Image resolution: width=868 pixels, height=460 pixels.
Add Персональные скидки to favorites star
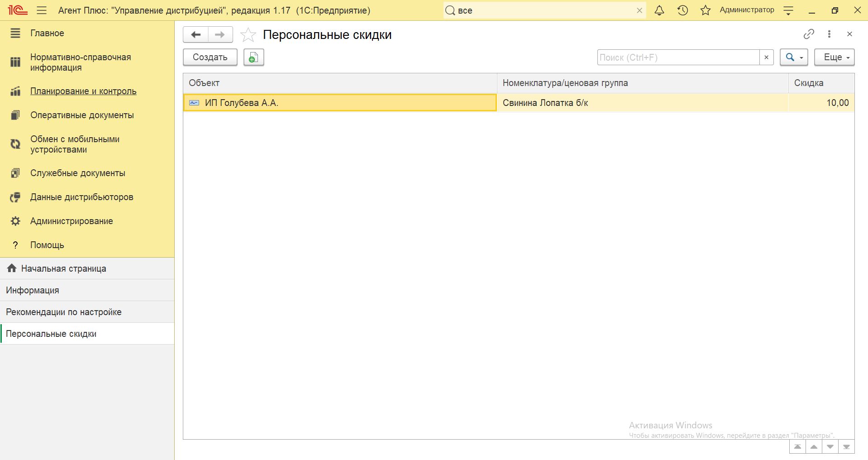(248, 35)
